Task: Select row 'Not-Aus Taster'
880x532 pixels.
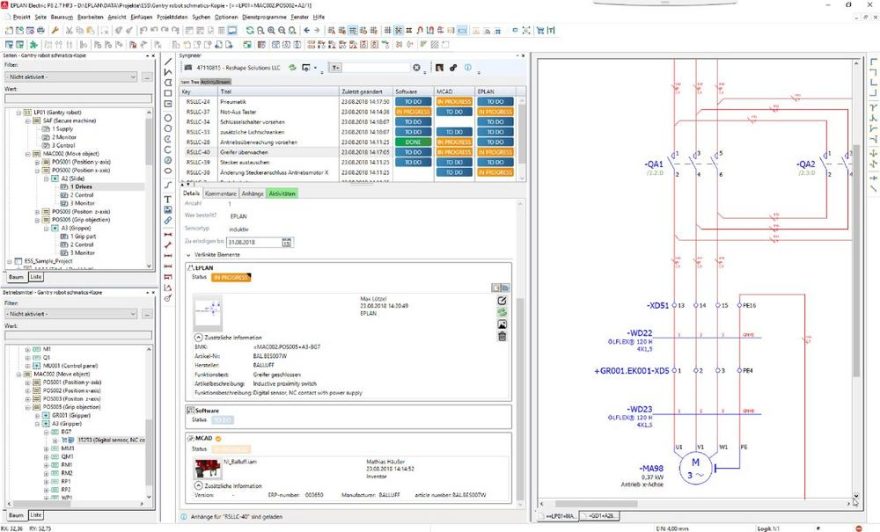Action: click(x=348, y=112)
